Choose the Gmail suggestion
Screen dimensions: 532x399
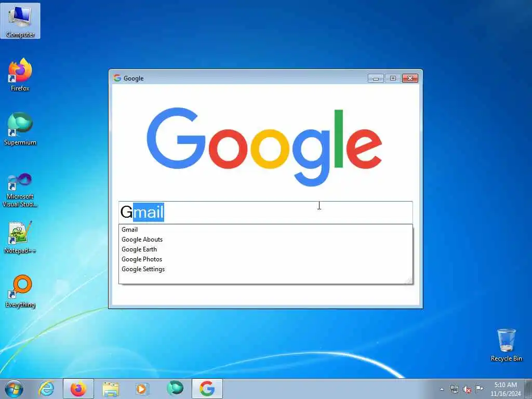[x=265, y=229]
